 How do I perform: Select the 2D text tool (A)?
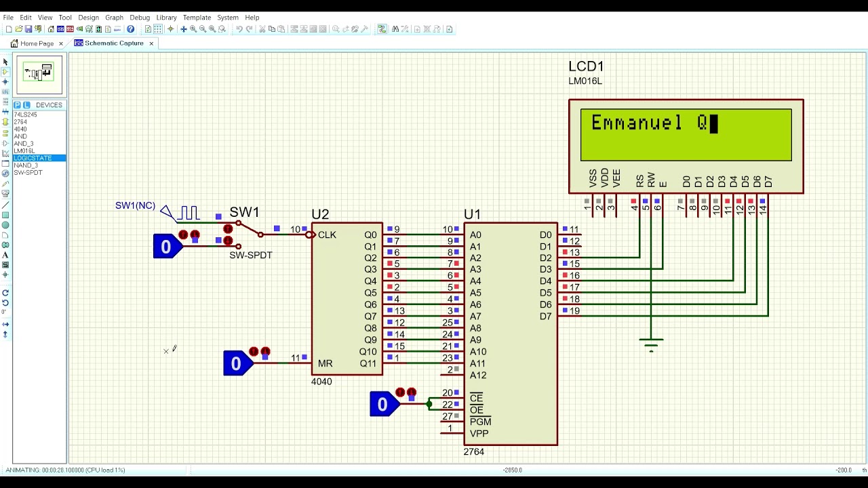click(x=5, y=255)
